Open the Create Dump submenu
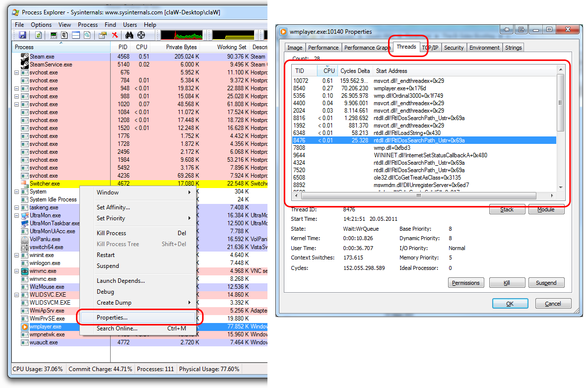Image resolution: width=588 pixels, height=388 pixels. coord(138,303)
